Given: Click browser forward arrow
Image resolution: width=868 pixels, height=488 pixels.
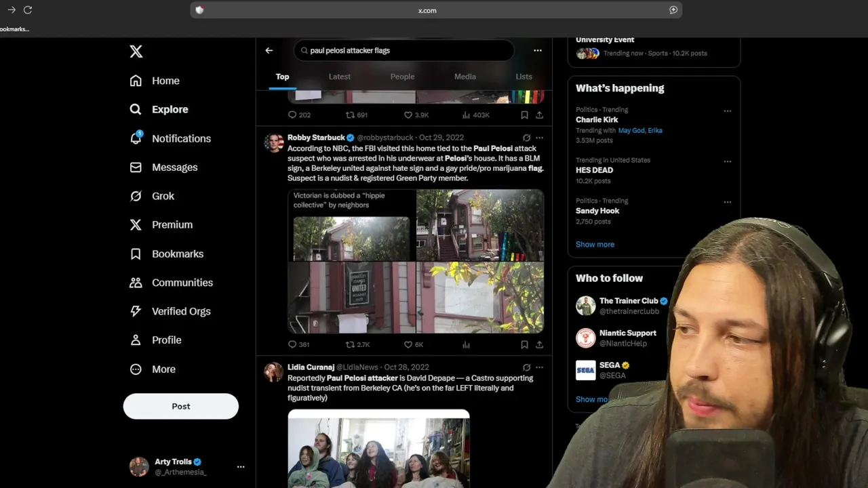Looking at the screenshot, I should point(12,10).
